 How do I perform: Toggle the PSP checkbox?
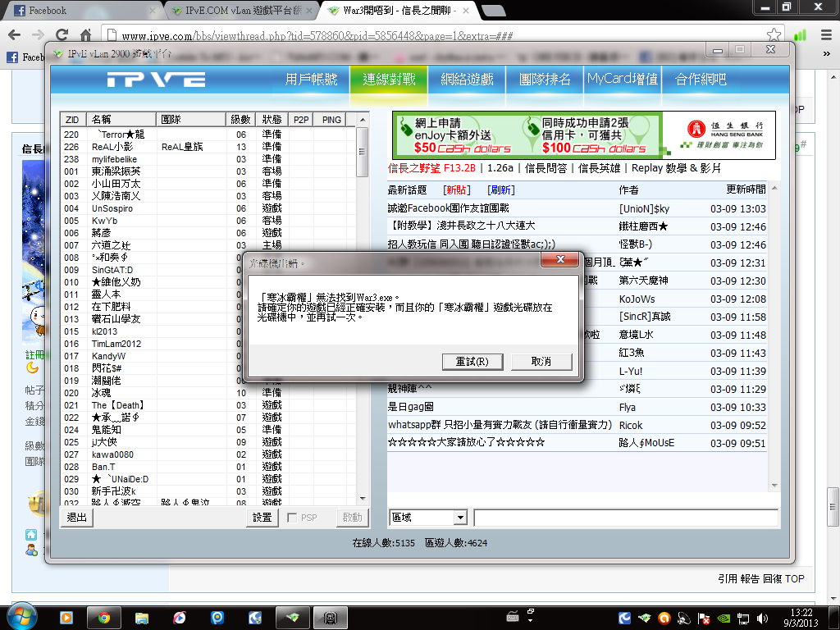(292, 518)
